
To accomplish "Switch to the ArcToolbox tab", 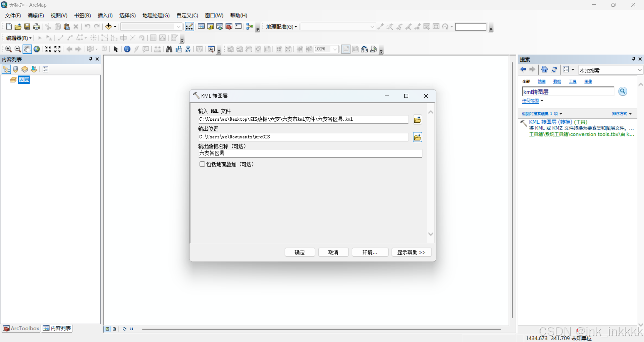I will (21, 328).
